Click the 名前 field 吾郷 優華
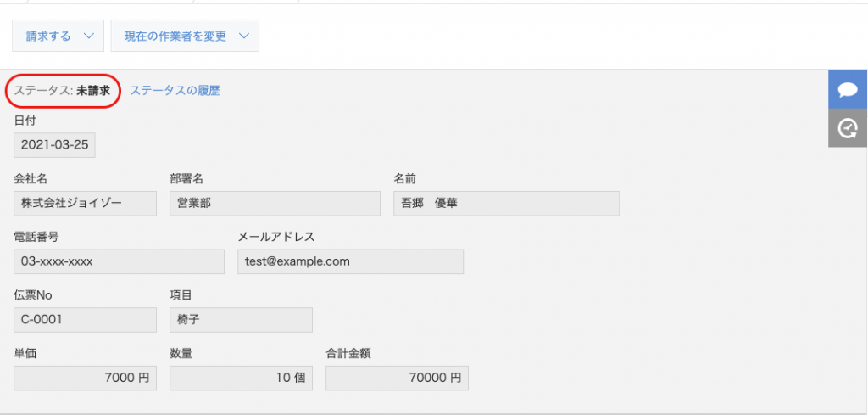Viewport: 868px width, 415px height. click(507, 204)
